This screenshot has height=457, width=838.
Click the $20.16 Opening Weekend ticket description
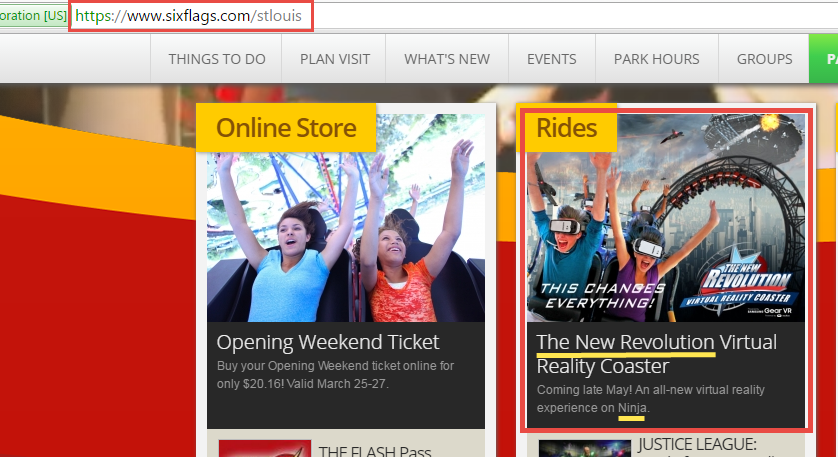335,374
